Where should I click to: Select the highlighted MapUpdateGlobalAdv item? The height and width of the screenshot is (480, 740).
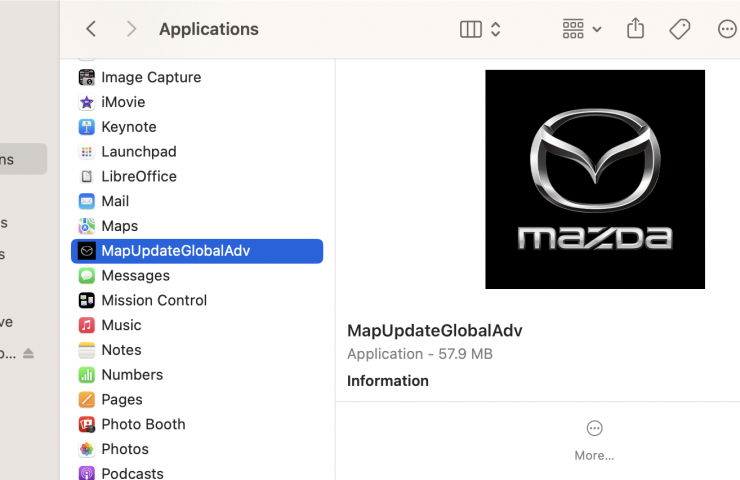coord(175,251)
